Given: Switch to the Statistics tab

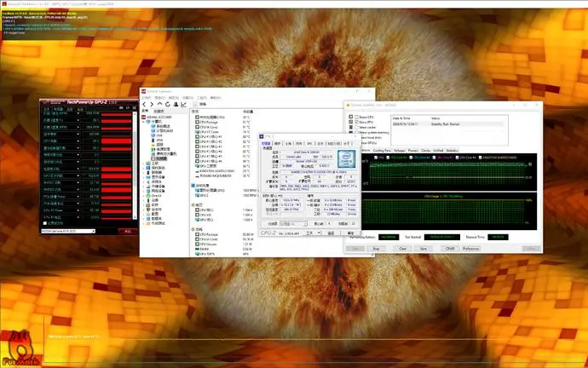Looking at the screenshot, I should point(453,150).
